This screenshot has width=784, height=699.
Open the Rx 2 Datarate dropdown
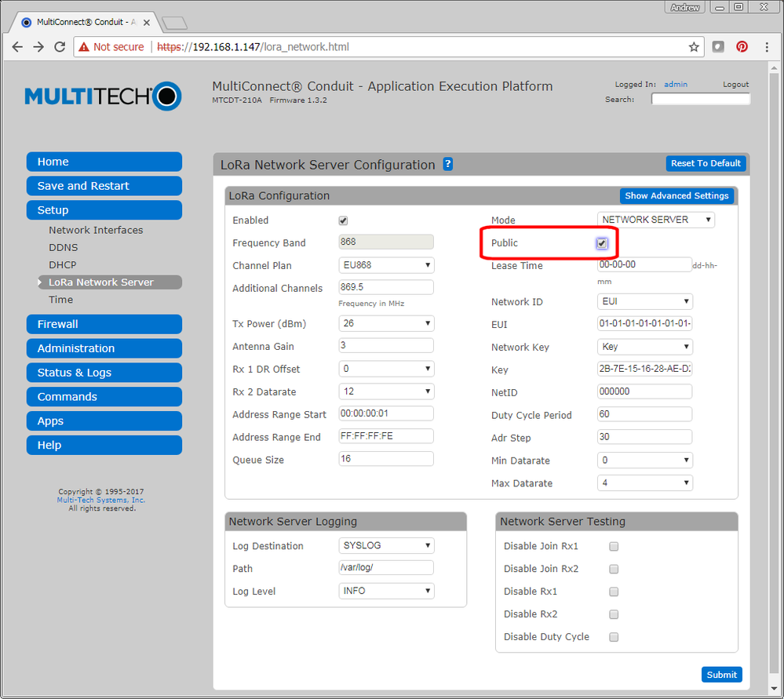click(386, 391)
